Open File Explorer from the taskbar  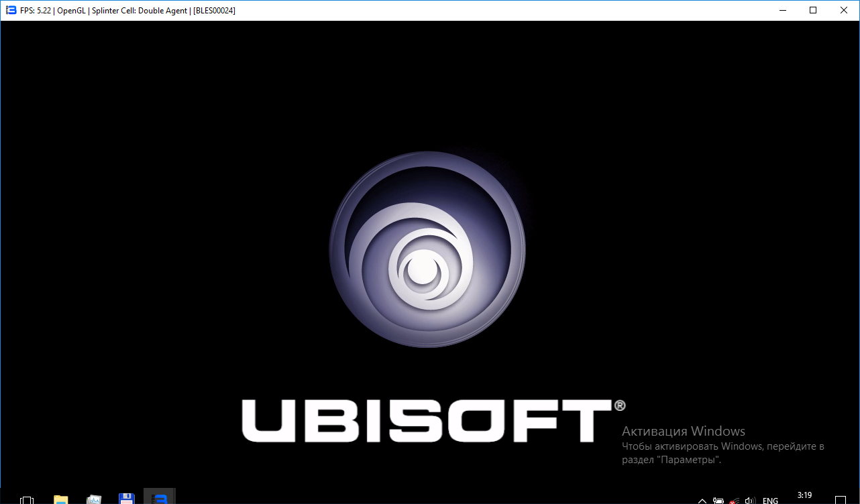[x=61, y=499]
